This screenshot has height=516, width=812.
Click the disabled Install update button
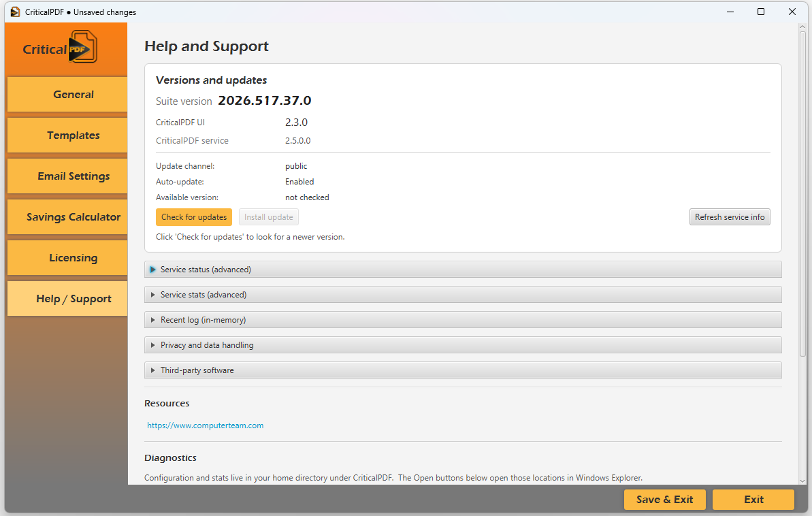(x=268, y=217)
